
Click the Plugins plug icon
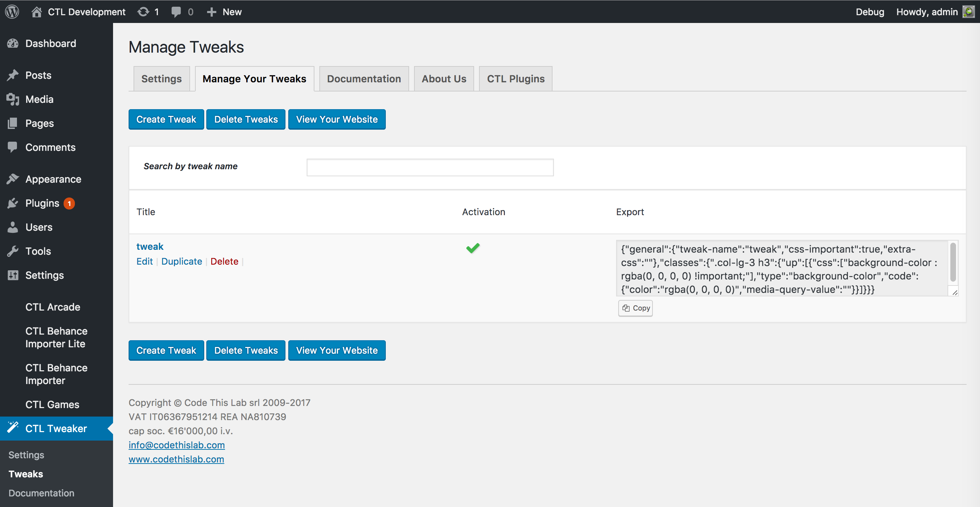[x=13, y=203]
